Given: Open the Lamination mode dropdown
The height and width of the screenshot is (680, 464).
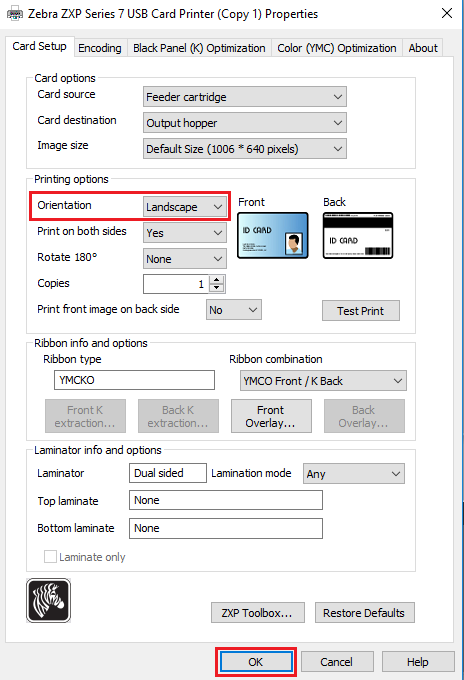Looking at the screenshot, I should tap(354, 474).
